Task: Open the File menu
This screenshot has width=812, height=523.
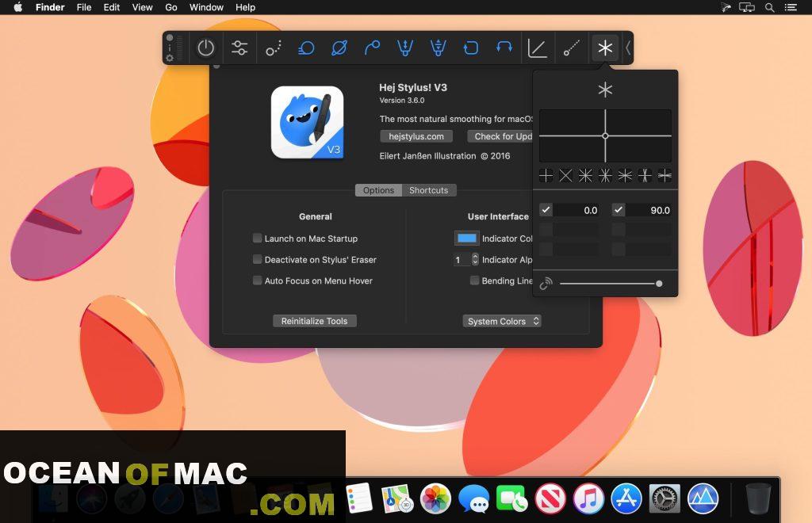Action: point(84,7)
